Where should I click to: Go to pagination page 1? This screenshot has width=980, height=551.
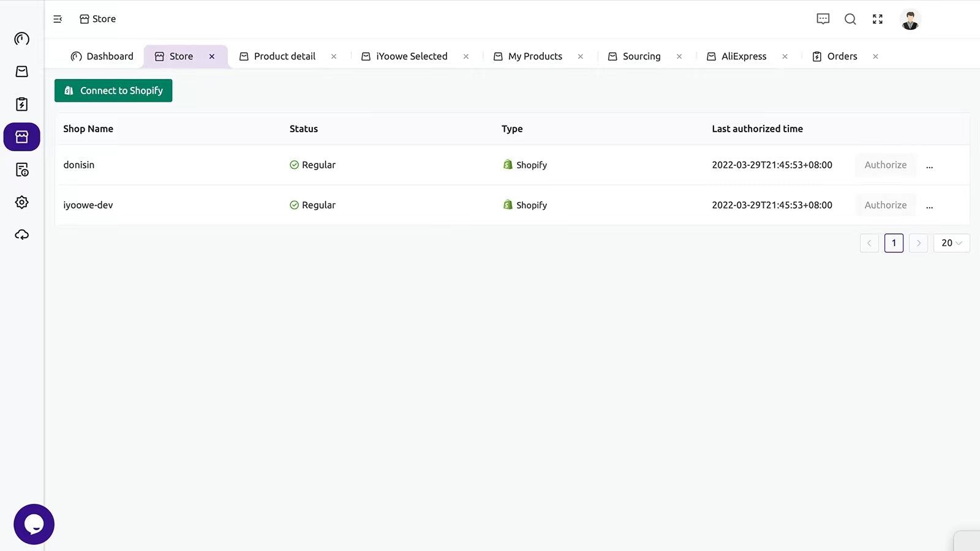coord(894,243)
